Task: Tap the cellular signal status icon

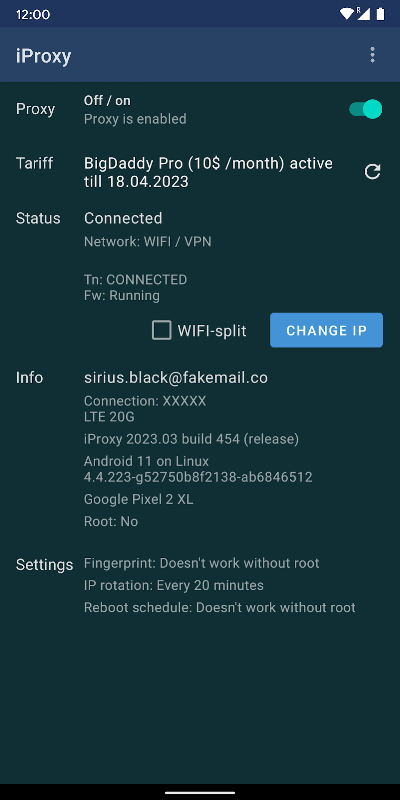Action: point(363,14)
